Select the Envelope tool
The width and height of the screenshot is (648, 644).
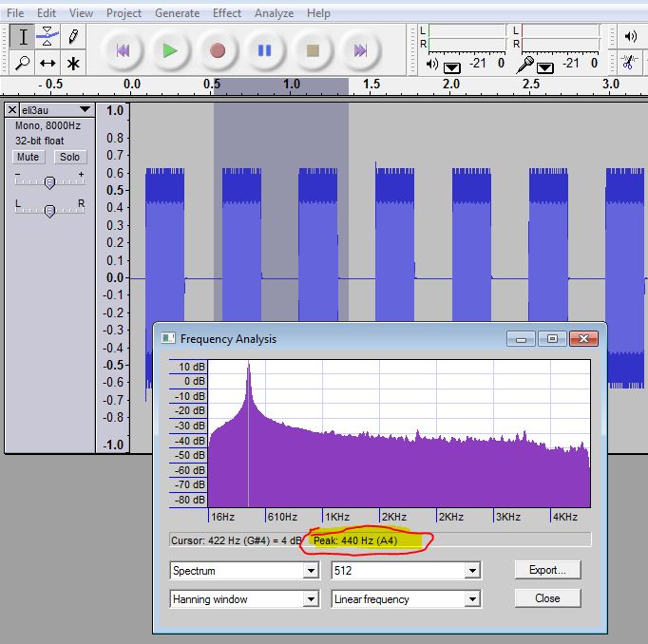[x=48, y=37]
